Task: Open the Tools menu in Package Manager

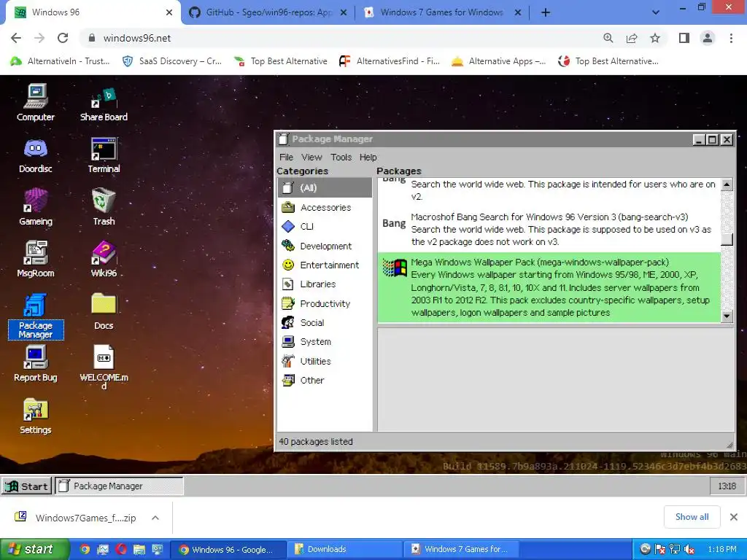Action: [341, 157]
